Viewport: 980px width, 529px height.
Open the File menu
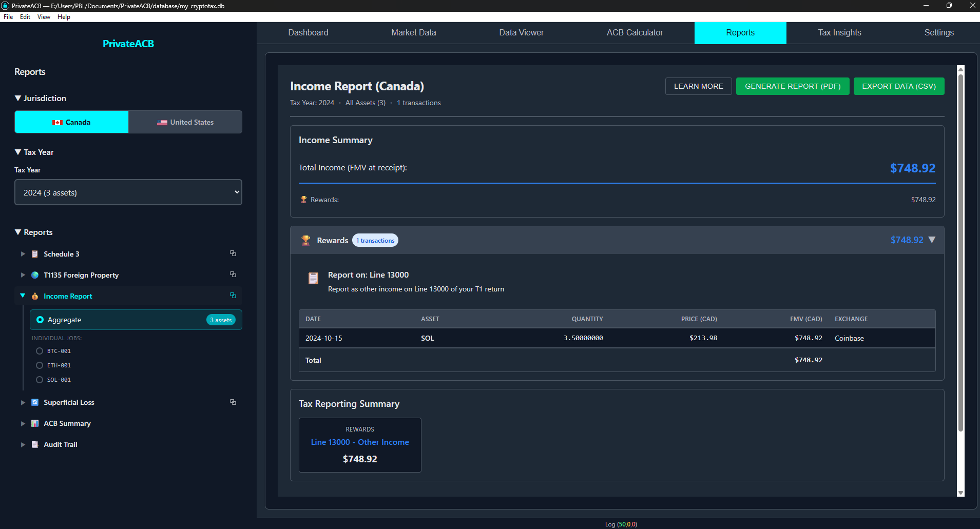click(x=8, y=16)
